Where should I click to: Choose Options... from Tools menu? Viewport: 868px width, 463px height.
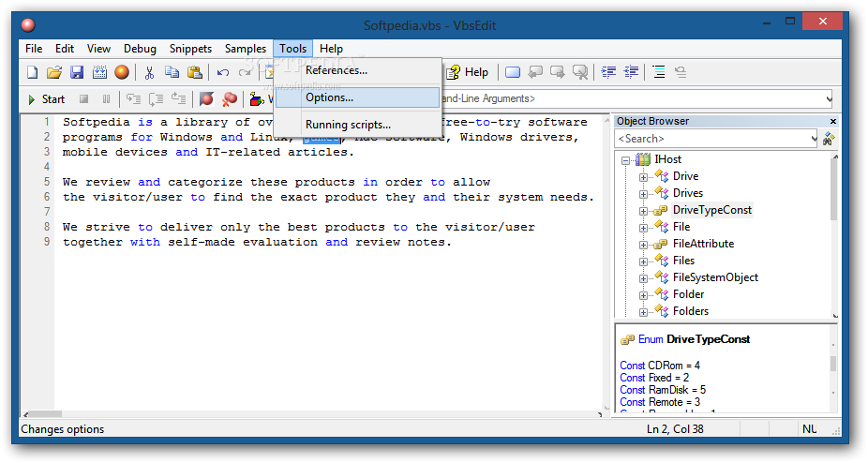(x=358, y=97)
